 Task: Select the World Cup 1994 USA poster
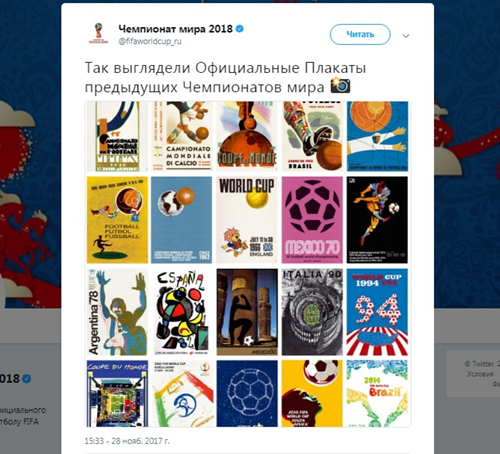click(x=377, y=312)
